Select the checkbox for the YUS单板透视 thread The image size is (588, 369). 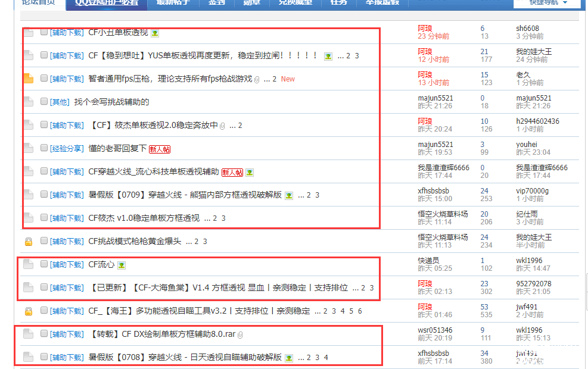(44, 55)
